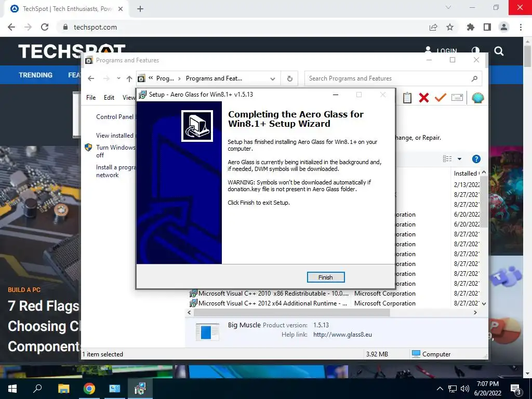Open the notification center icon
The width and height of the screenshot is (532, 399).
tap(516, 389)
